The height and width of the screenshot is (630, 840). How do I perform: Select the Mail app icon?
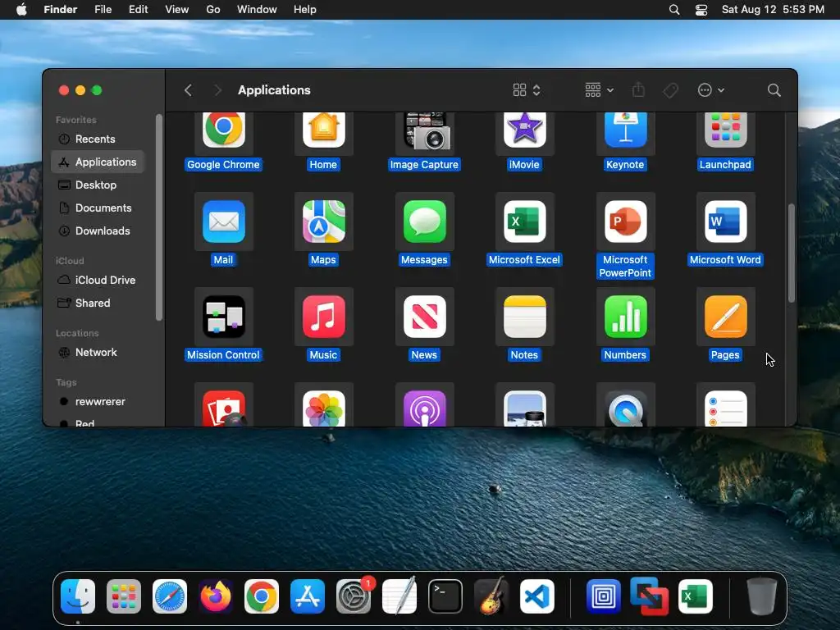click(223, 221)
